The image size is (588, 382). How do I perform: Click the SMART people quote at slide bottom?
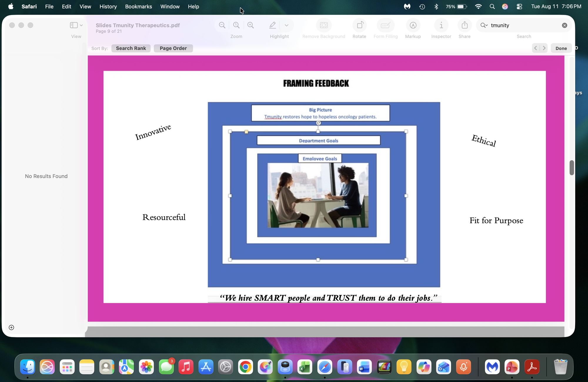coord(329,298)
